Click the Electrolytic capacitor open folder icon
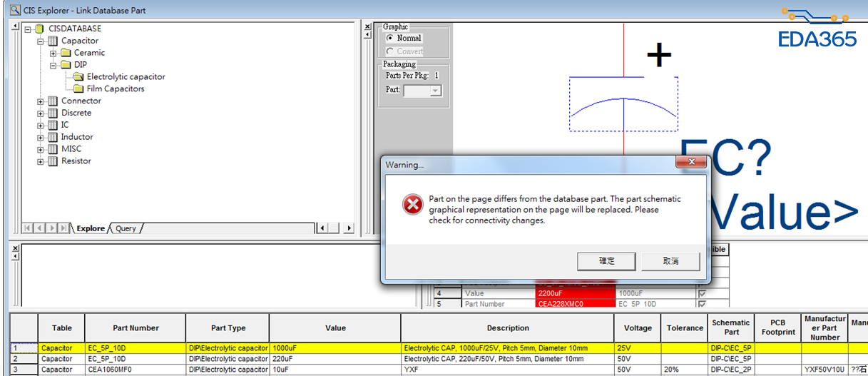 point(78,76)
